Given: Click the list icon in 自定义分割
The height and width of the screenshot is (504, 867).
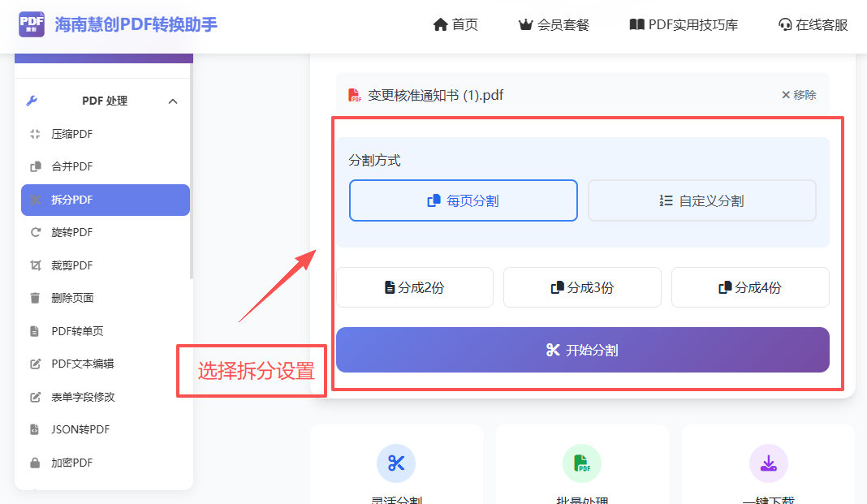Looking at the screenshot, I should point(666,200).
